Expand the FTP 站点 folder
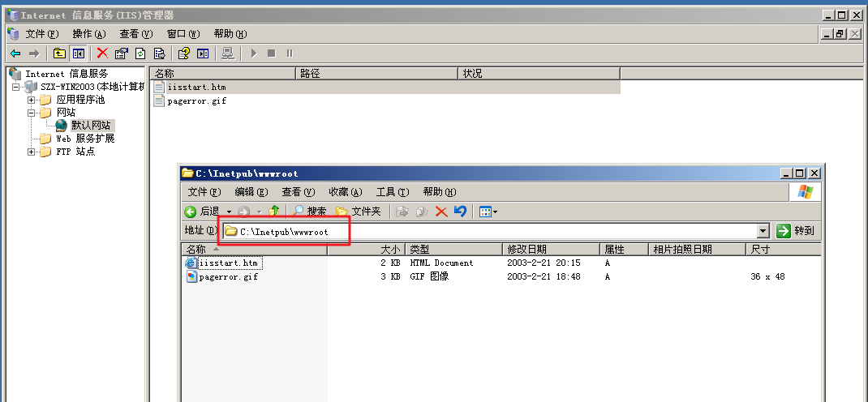This screenshot has width=868, height=402. pyautogui.click(x=32, y=152)
